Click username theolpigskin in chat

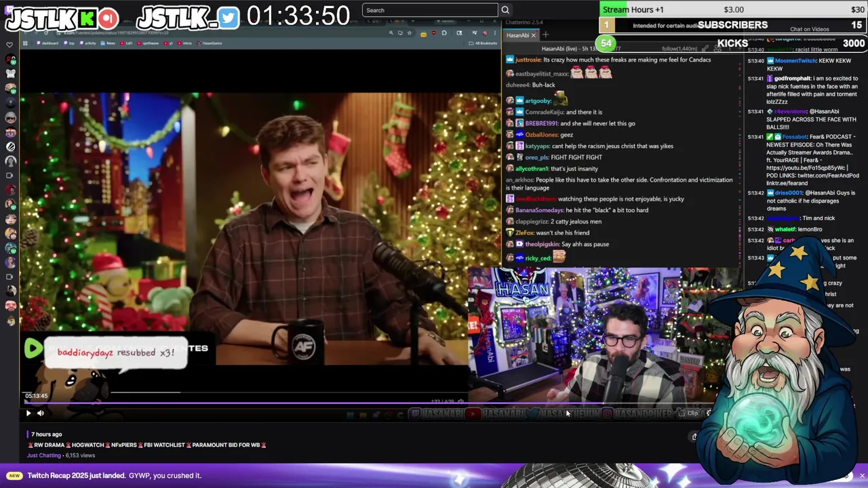click(x=542, y=244)
